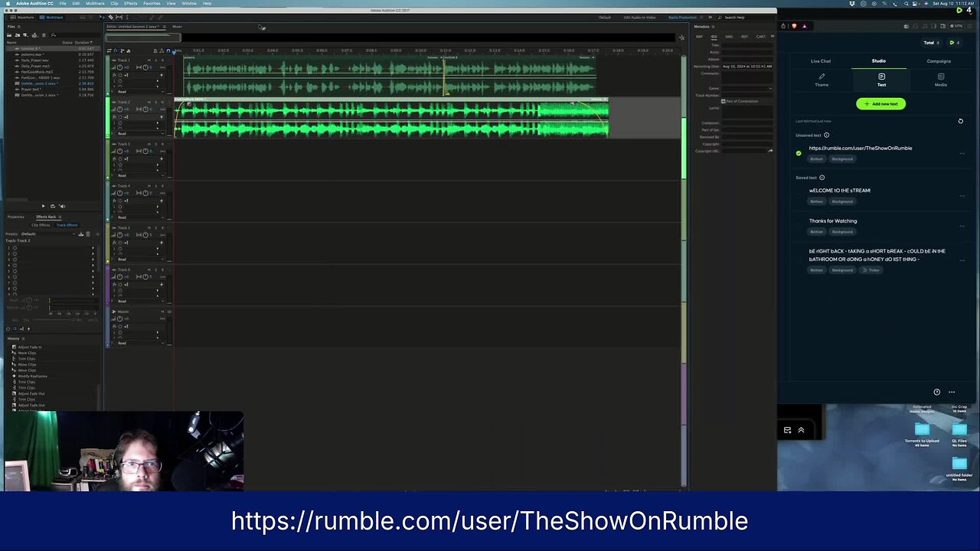Switch to the Campaigns tab

click(x=939, y=61)
